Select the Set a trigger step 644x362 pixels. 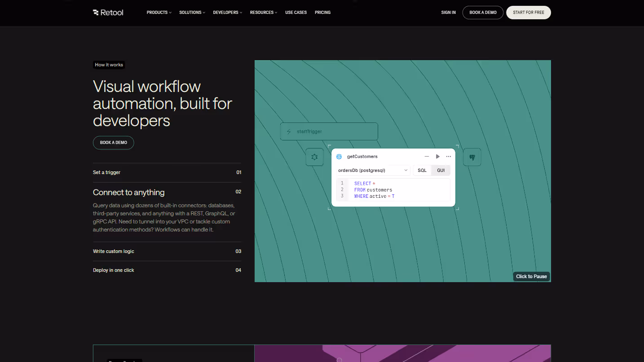(167, 172)
